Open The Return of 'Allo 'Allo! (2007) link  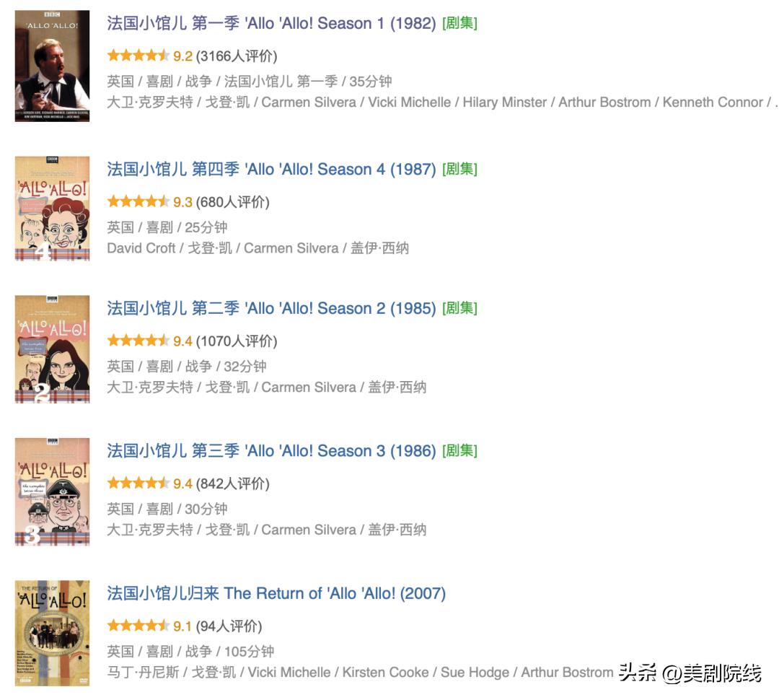(x=276, y=594)
